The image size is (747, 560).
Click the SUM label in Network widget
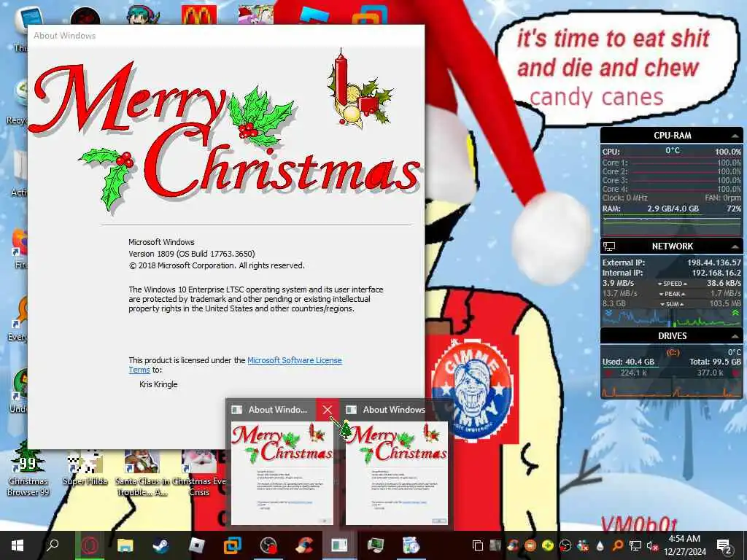672,304
